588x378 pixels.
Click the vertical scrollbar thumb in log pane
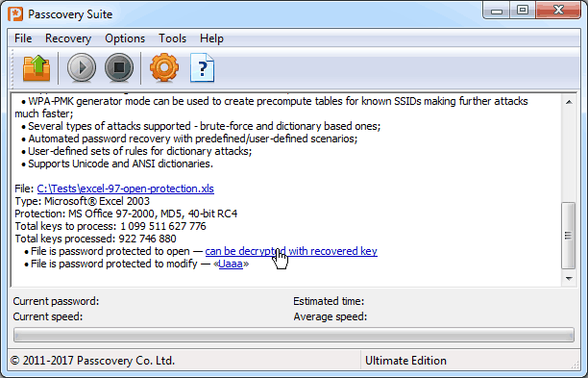click(x=569, y=236)
